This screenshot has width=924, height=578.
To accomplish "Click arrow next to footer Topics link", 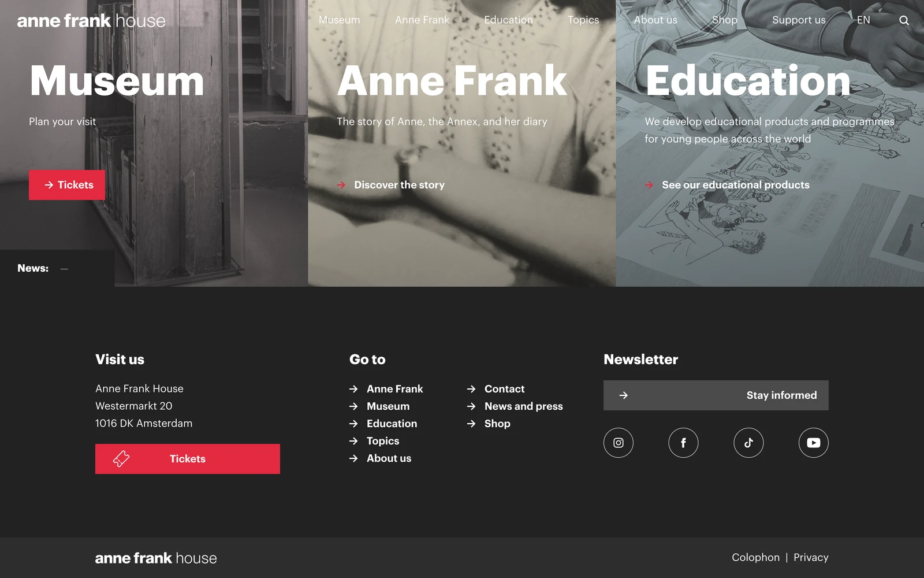I will pos(353,441).
